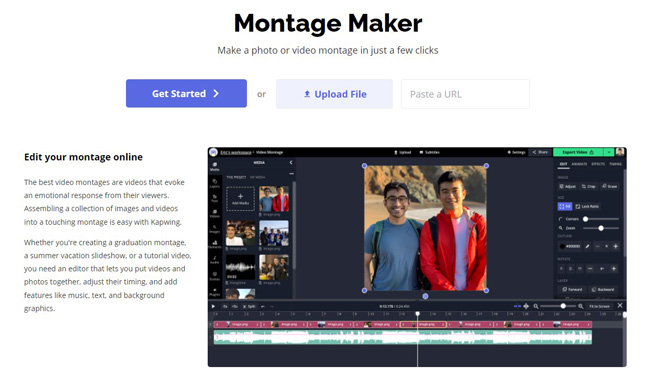Click the Crop tool in edit panel
The image size is (650, 382).
point(588,186)
